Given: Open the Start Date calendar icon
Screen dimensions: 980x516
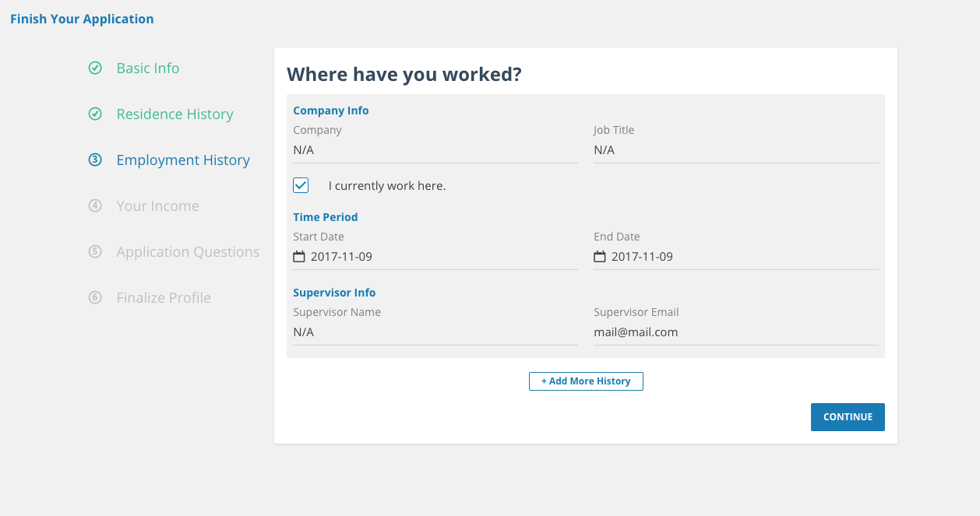Looking at the screenshot, I should (299, 257).
